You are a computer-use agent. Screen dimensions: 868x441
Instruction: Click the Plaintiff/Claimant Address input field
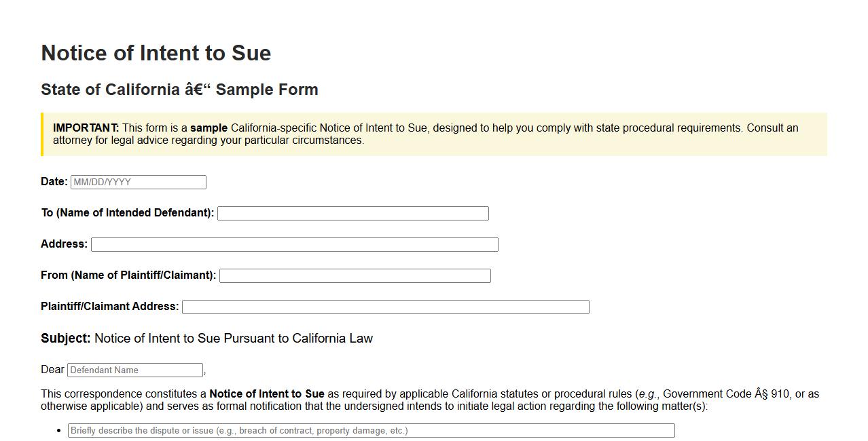(x=386, y=307)
